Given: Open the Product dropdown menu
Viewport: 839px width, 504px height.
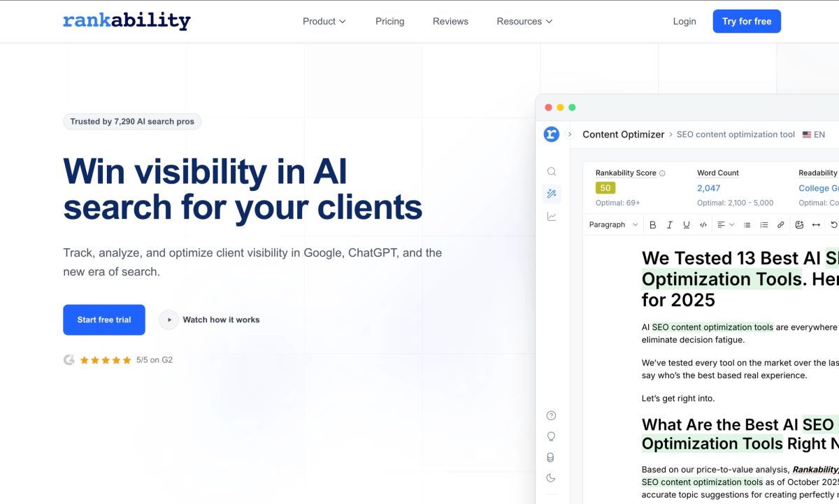Looking at the screenshot, I should pyautogui.click(x=324, y=21).
